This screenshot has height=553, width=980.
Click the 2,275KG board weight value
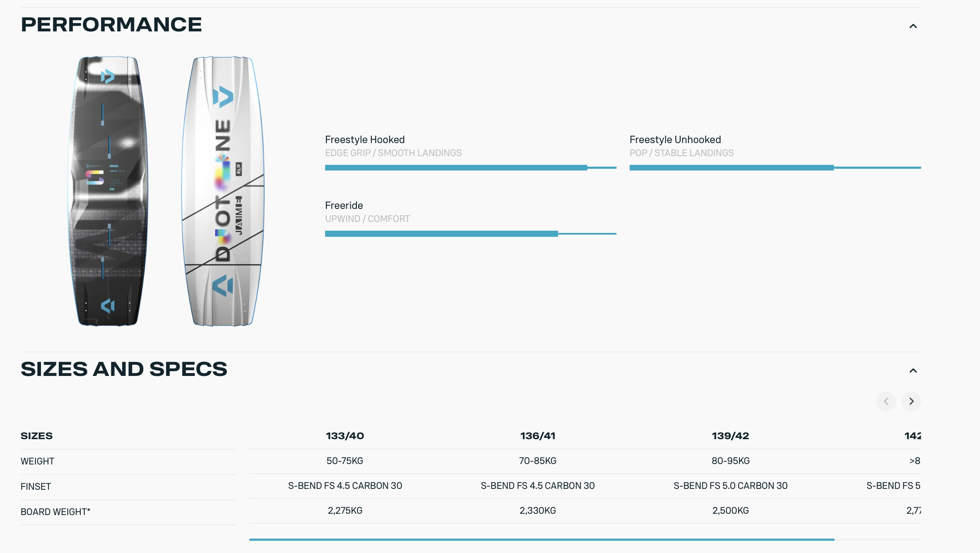click(345, 510)
